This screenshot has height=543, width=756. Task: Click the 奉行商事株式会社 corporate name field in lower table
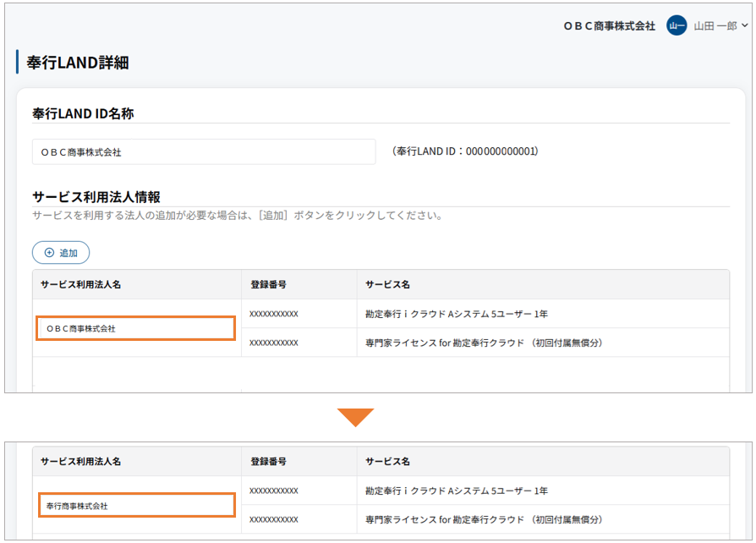pyautogui.click(x=137, y=506)
